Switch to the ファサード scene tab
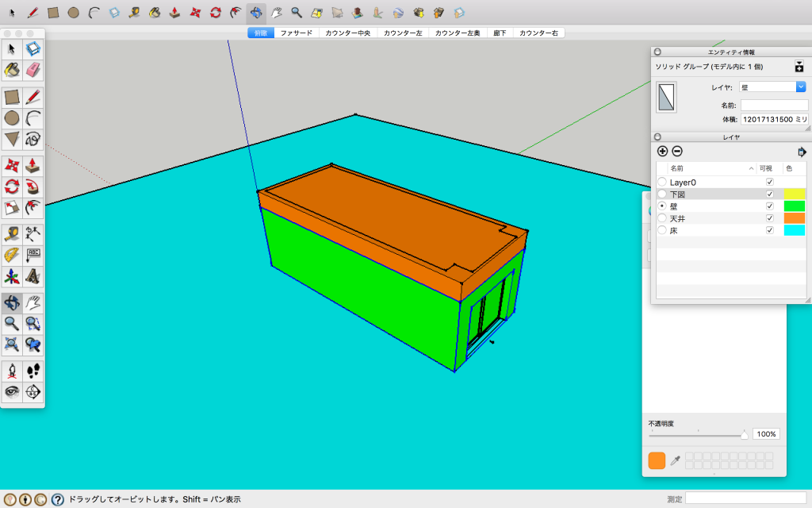The height and width of the screenshot is (508, 812). [x=296, y=33]
